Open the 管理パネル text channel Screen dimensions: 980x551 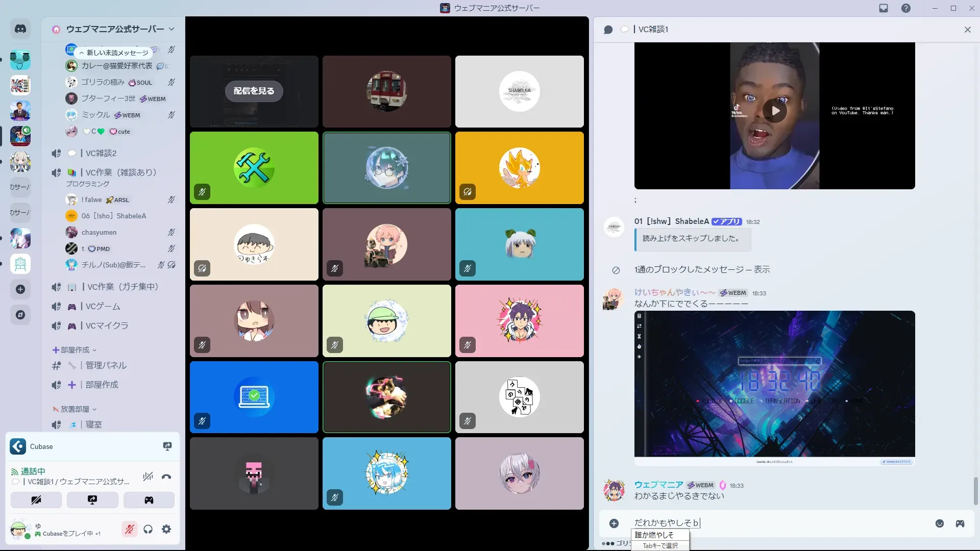(x=106, y=365)
